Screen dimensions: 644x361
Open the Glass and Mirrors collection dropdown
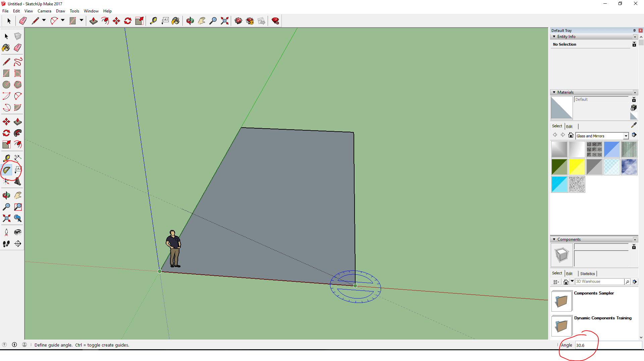626,136
